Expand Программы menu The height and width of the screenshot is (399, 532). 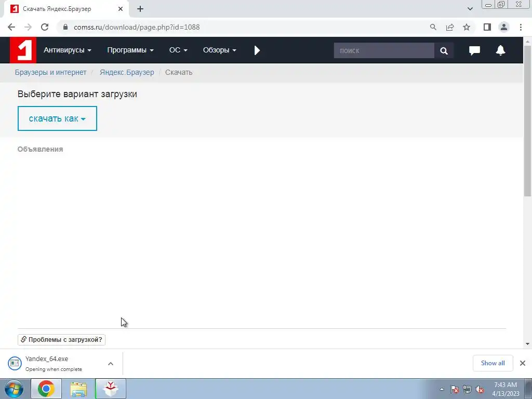tap(130, 50)
